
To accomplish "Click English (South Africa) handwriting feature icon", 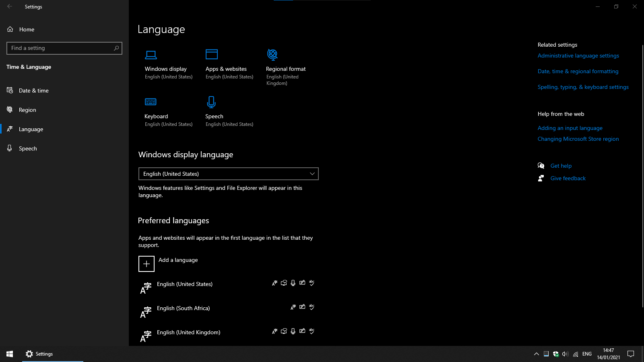I will pyautogui.click(x=302, y=307).
